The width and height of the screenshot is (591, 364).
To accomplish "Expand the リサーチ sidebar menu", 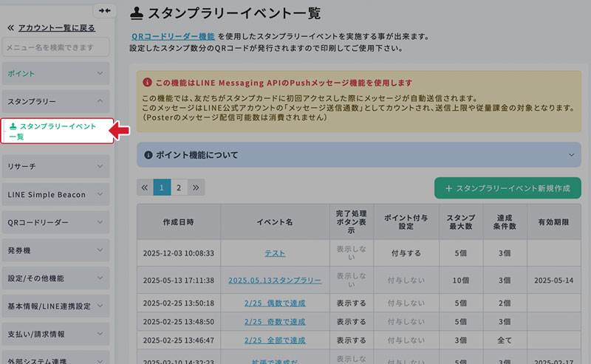I will [x=55, y=167].
